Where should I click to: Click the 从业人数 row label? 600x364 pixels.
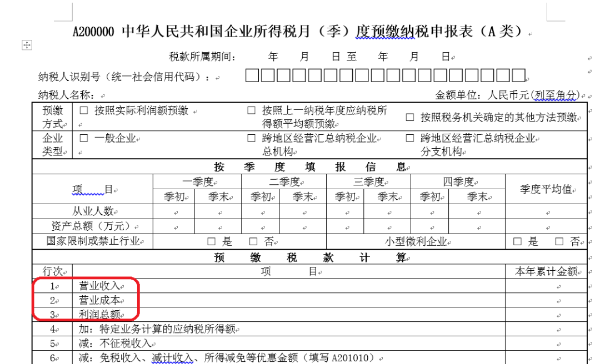(x=93, y=211)
